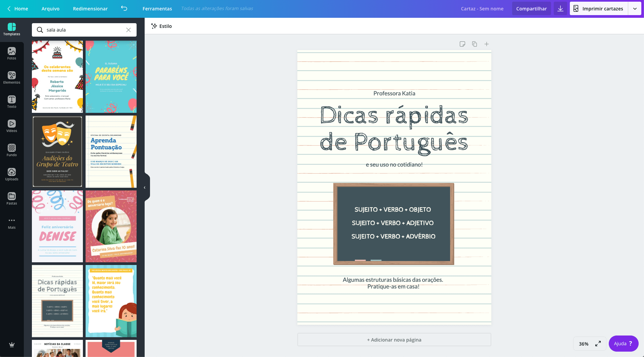Open the Fotos panel
The height and width of the screenshot is (357, 644).
coord(12,54)
